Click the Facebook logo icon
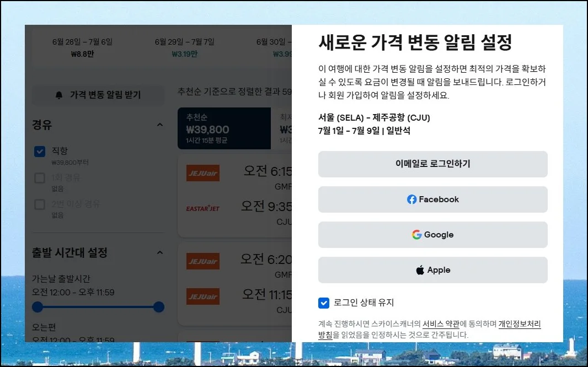This screenshot has width=588, height=367. [411, 199]
